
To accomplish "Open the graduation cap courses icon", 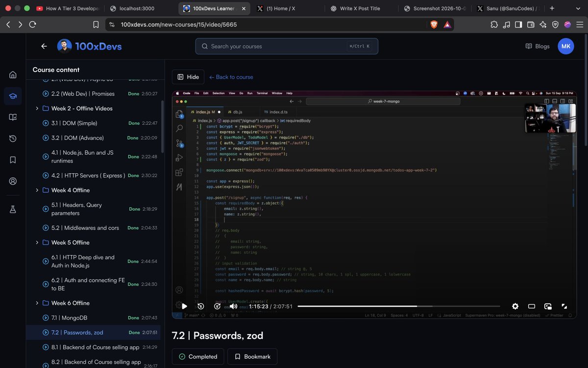I will (x=13, y=96).
